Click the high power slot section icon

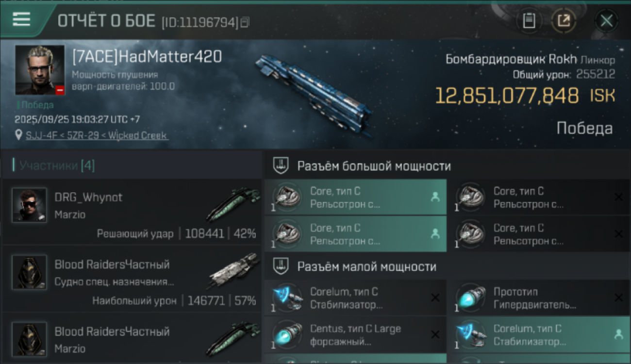point(281,166)
